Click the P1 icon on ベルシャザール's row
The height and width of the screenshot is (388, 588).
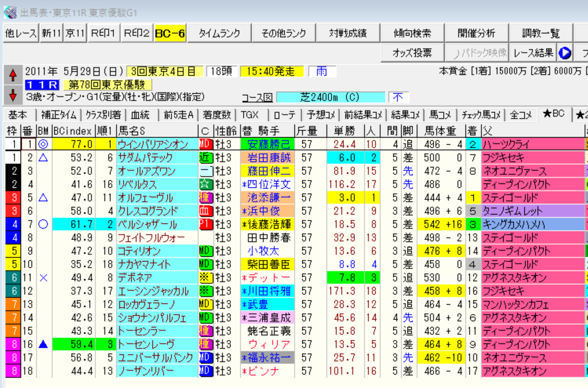point(206,224)
